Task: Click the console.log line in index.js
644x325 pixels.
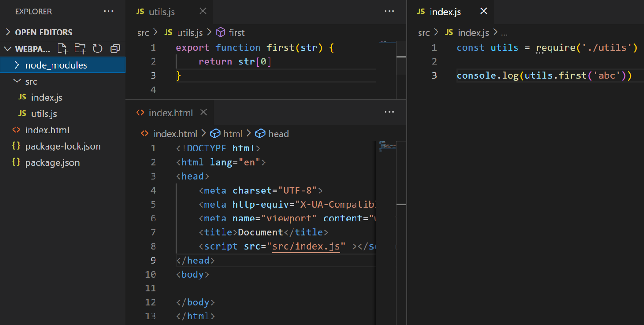Action: coord(544,75)
